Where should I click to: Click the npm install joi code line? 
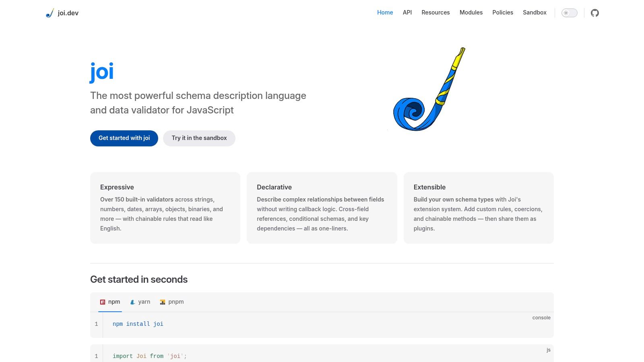coord(138,324)
